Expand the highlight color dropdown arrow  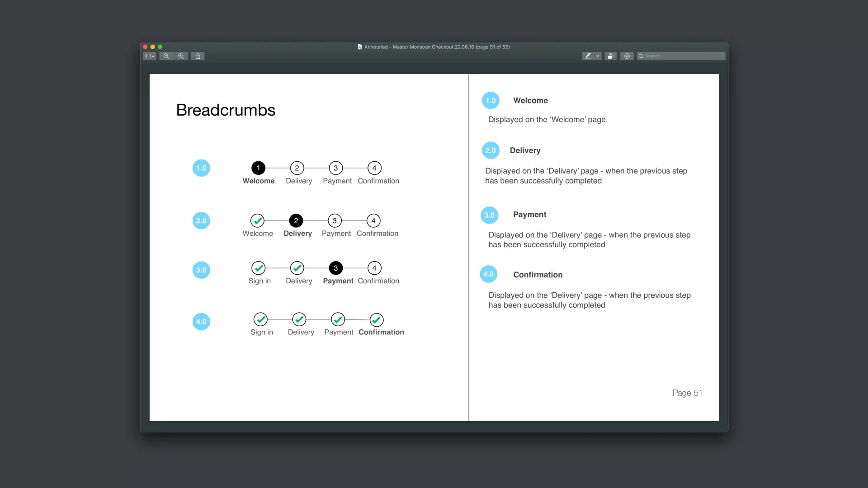tap(598, 56)
